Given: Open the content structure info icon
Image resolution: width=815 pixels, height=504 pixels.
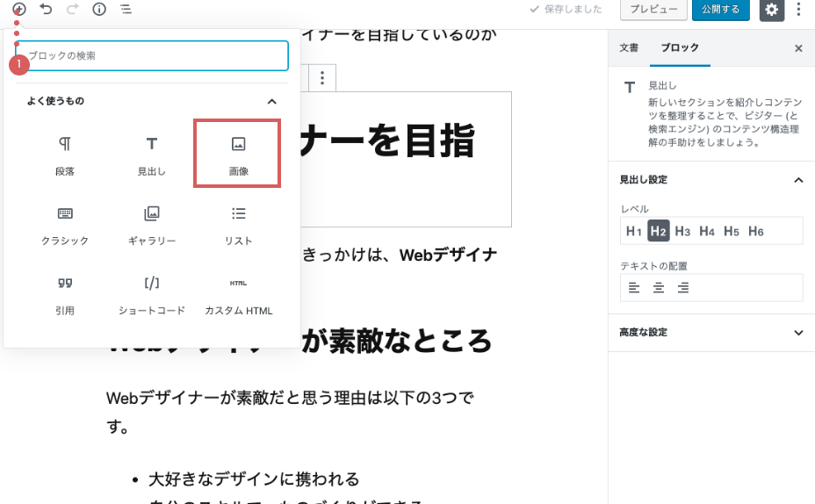Looking at the screenshot, I should tap(99, 10).
